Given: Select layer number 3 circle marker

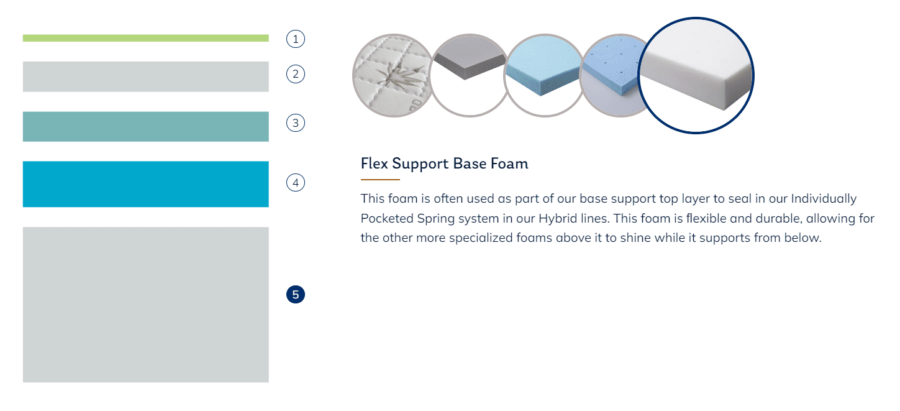Looking at the screenshot, I should click(x=296, y=123).
